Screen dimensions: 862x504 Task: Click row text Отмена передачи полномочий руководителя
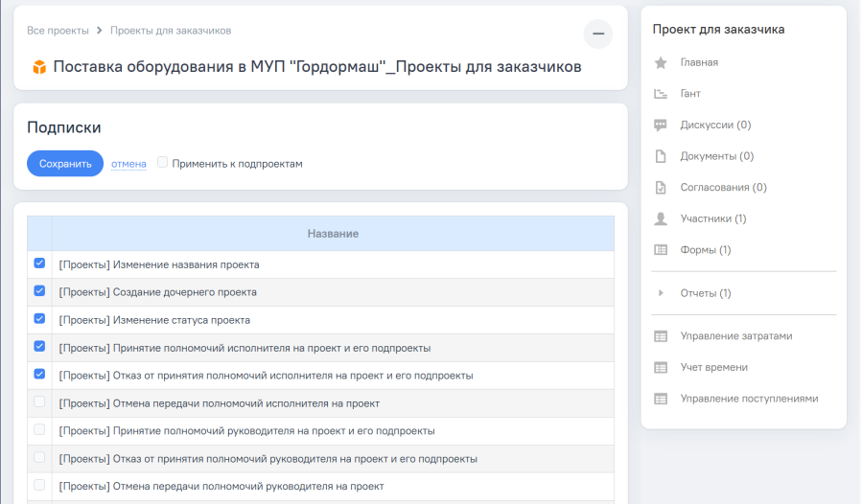tap(221, 487)
